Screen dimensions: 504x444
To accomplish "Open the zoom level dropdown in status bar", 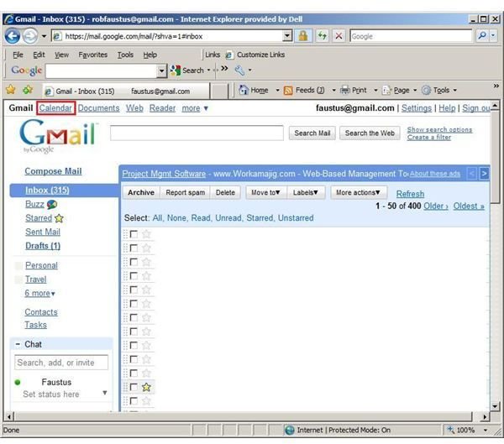I will click(x=486, y=430).
